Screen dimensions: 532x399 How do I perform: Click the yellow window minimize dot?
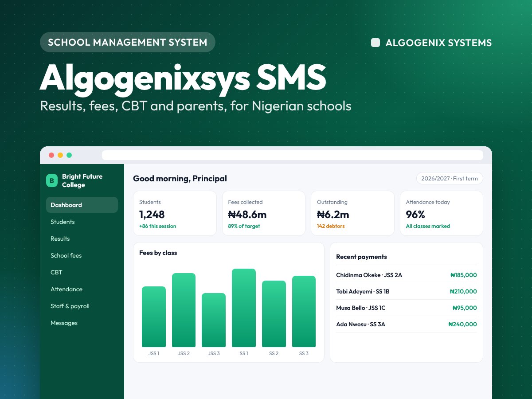[x=60, y=155]
